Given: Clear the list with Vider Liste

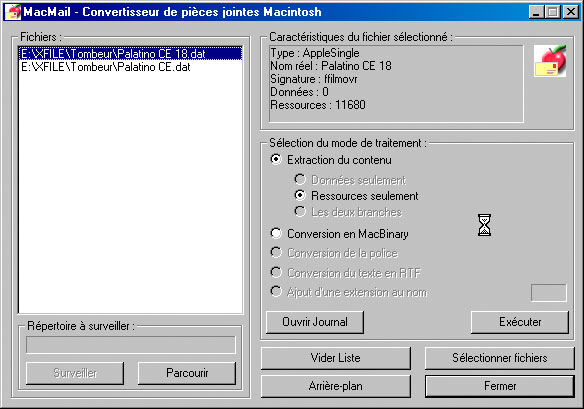Looking at the screenshot, I should pos(336,358).
